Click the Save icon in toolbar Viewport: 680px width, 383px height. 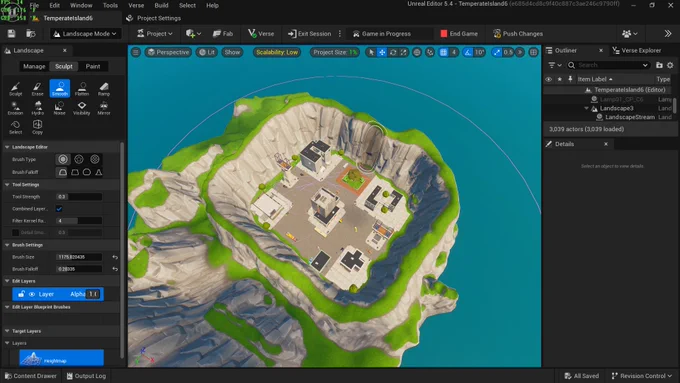(11, 33)
